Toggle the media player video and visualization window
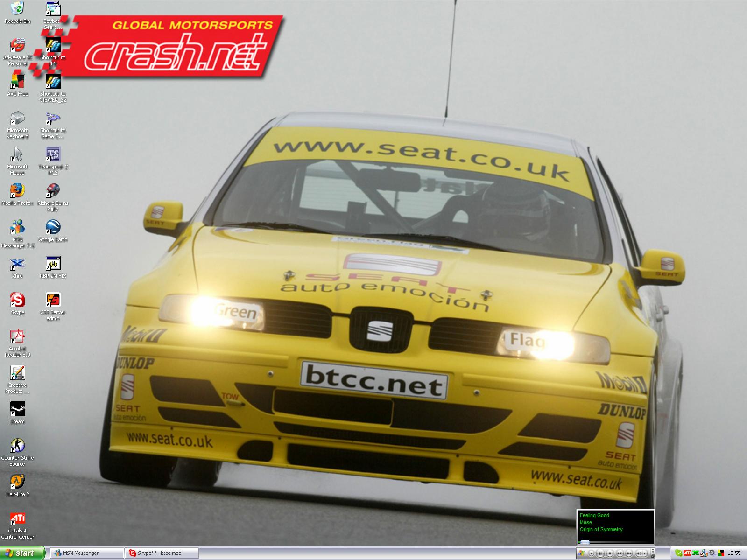This screenshot has height=560, width=747. 653,551
